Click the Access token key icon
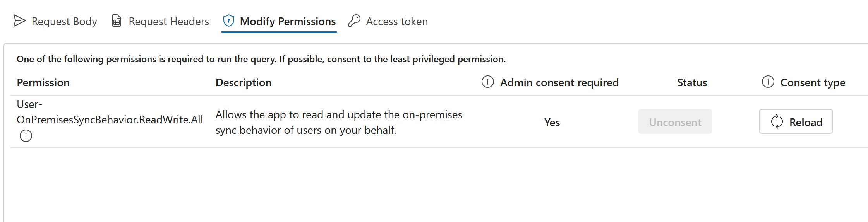This screenshot has height=222, width=868. click(x=354, y=21)
